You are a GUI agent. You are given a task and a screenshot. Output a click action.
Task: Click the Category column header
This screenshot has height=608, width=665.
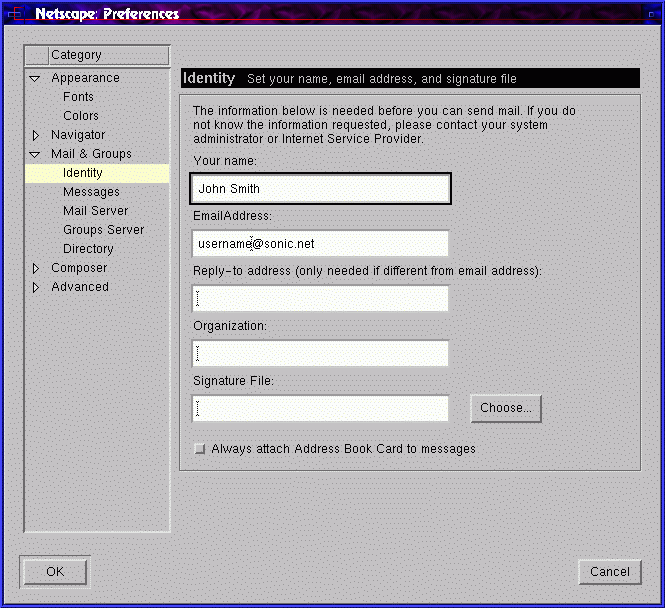(109, 55)
